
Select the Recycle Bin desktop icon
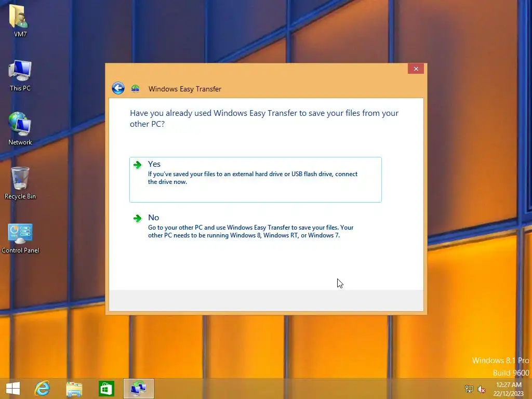[x=20, y=183]
